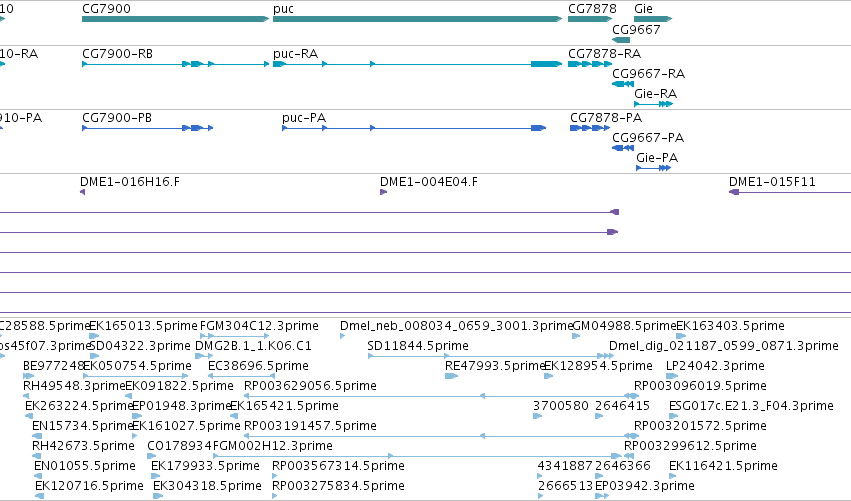Select the GM04988.5prime EST label
This screenshot has height=501, width=851.
[625, 326]
